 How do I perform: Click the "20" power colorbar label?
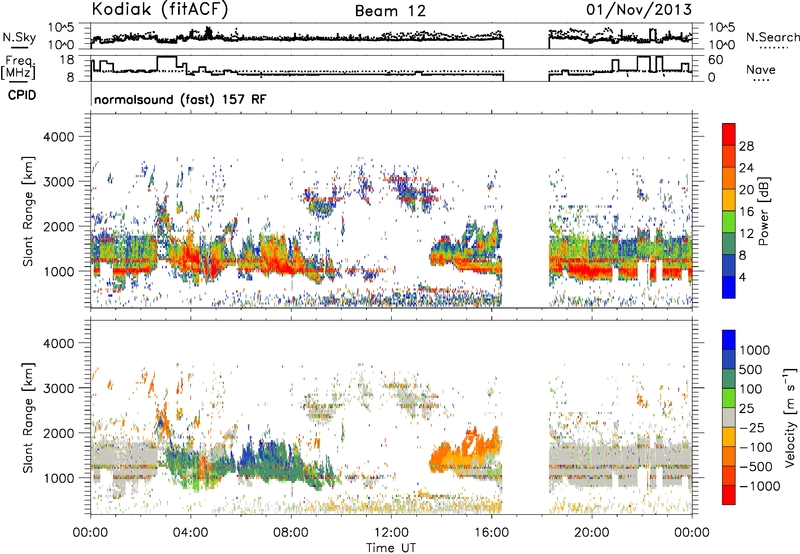746,190
